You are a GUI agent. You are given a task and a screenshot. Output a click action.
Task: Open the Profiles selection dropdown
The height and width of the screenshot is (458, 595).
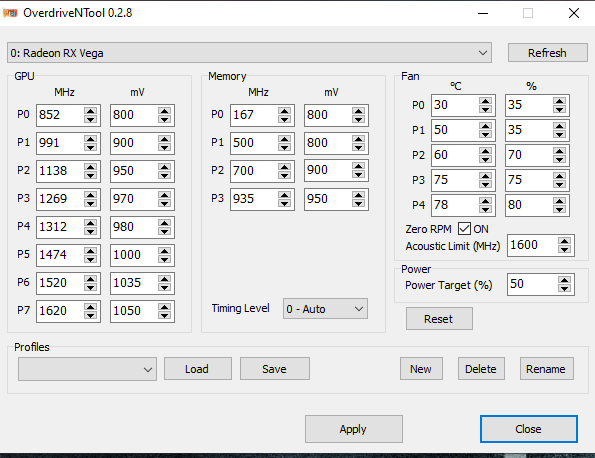[87, 369]
